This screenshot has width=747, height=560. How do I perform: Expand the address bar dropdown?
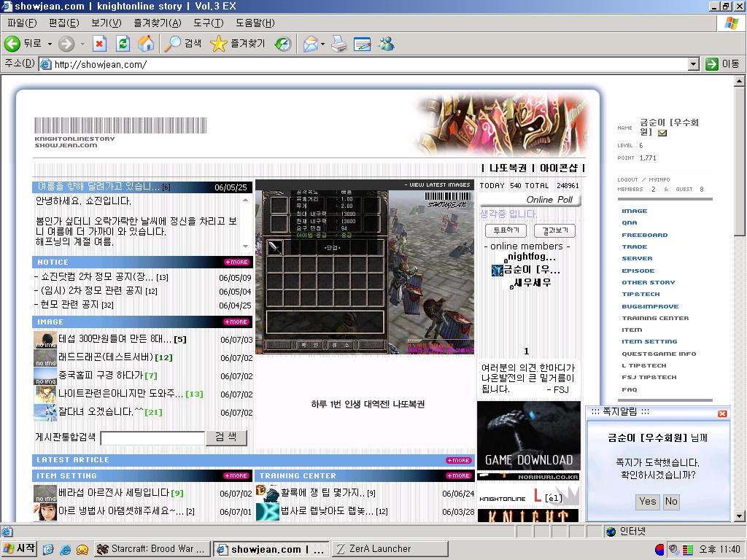click(694, 64)
